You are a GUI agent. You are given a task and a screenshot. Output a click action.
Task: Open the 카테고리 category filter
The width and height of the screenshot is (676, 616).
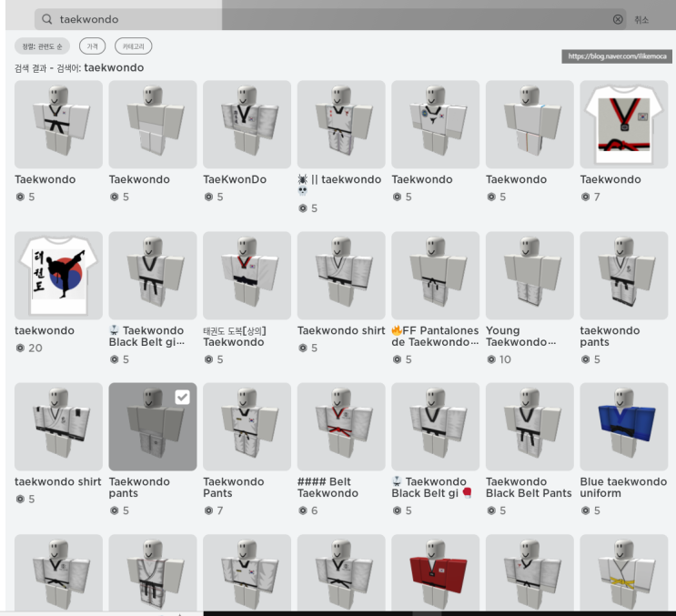click(x=133, y=46)
